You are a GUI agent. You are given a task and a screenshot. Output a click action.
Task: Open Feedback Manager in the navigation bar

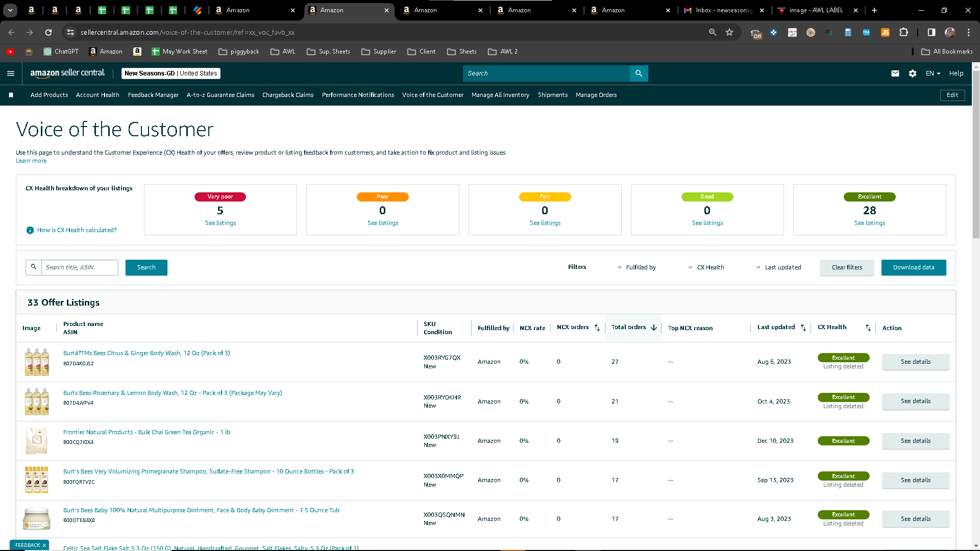click(x=153, y=95)
